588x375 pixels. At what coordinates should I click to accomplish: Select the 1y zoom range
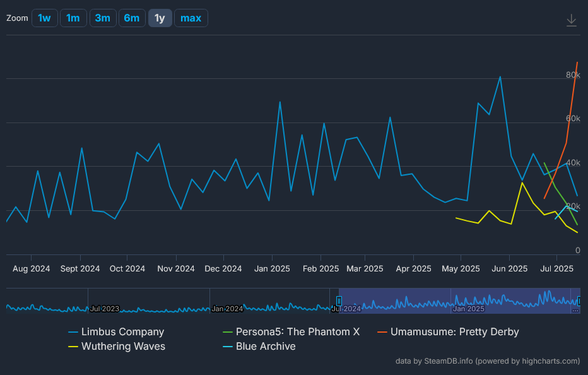pyautogui.click(x=160, y=18)
